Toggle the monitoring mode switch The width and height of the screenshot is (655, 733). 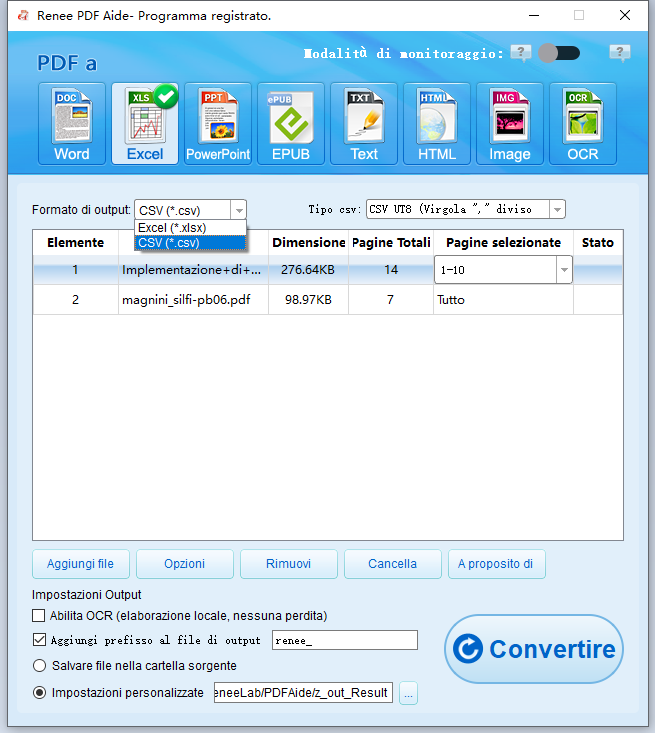point(558,53)
